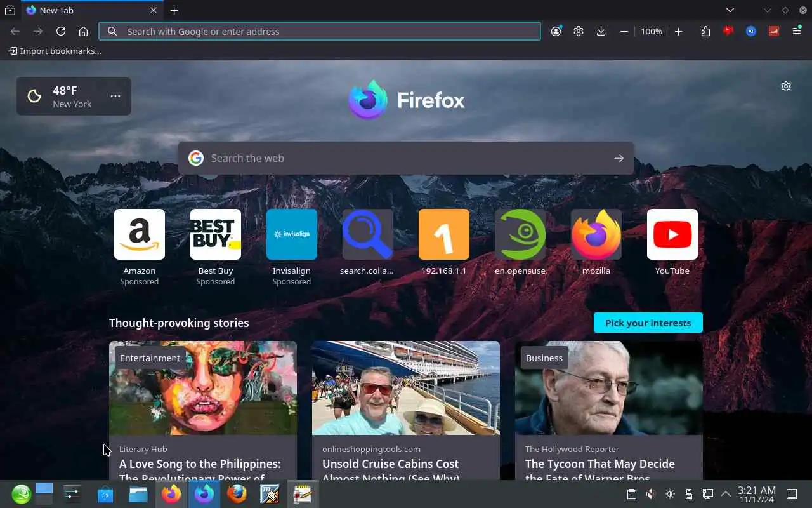
Task: Go back to the previous page
Action: pos(15,31)
